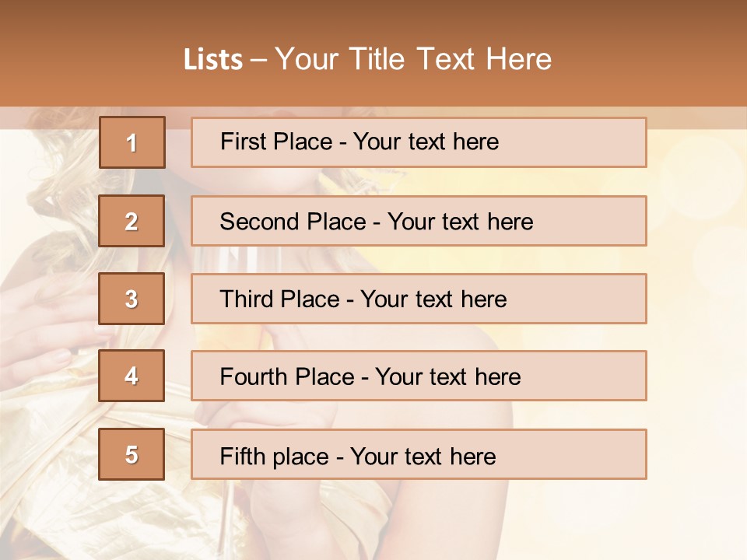This screenshot has height=560, width=747.
Task: Click the word Fifth in the list
Action: (x=243, y=456)
